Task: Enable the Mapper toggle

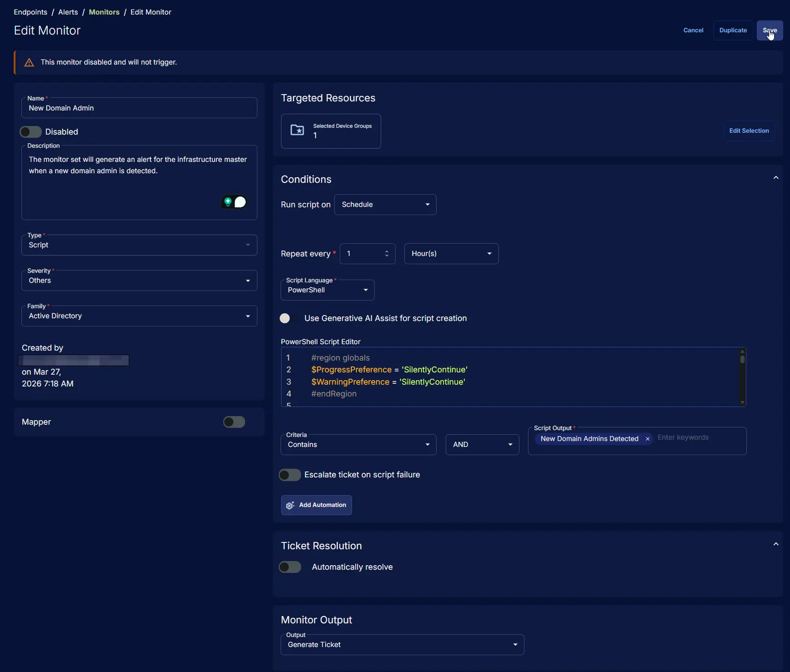Action: pyautogui.click(x=234, y=422)
